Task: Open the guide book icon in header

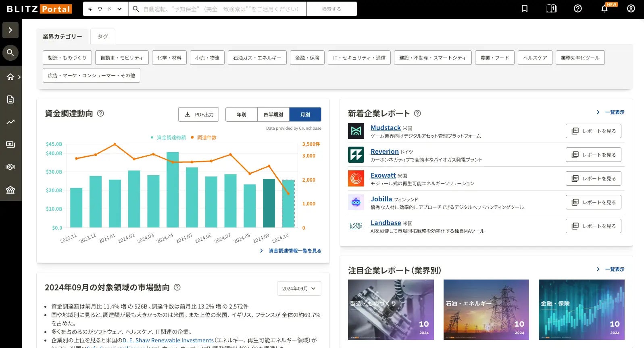Action: (551, 8)
